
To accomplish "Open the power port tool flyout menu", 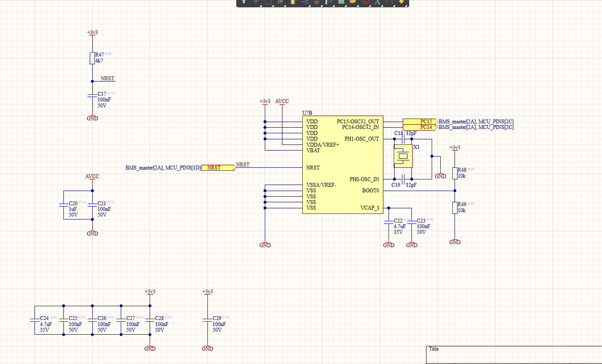I will click(320, 6).
